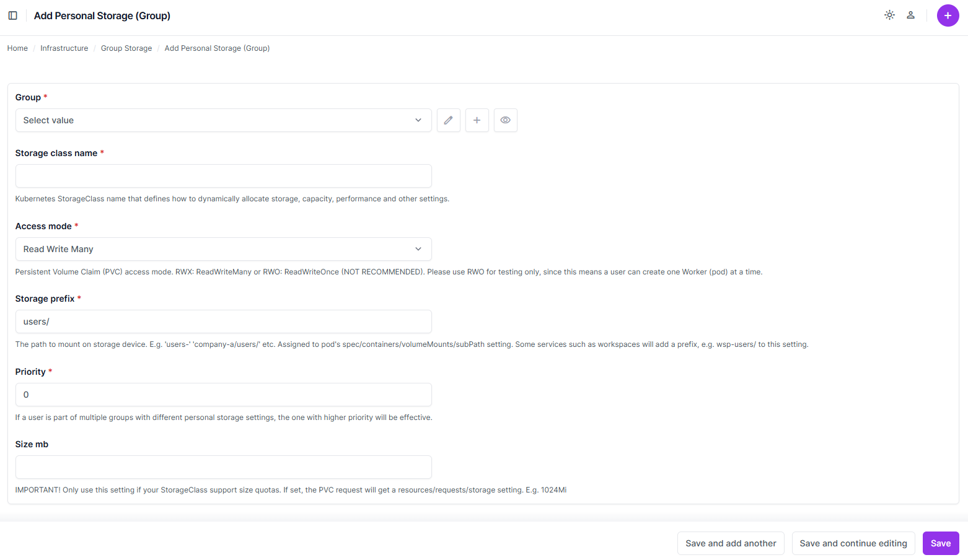968x560 pixels.
Task: Click the Group dropdown chevron arrow
Action: pyautogui.click(x=418, y=120)
